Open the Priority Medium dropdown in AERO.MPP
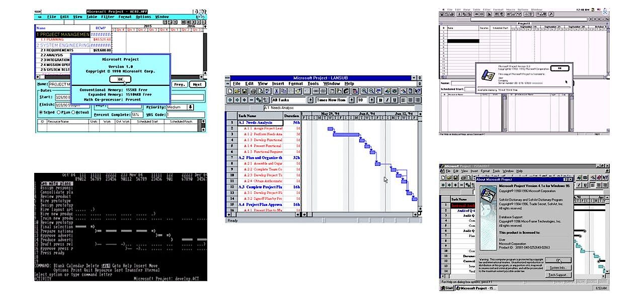Viewport: 644px width, 296px height. 191,107
